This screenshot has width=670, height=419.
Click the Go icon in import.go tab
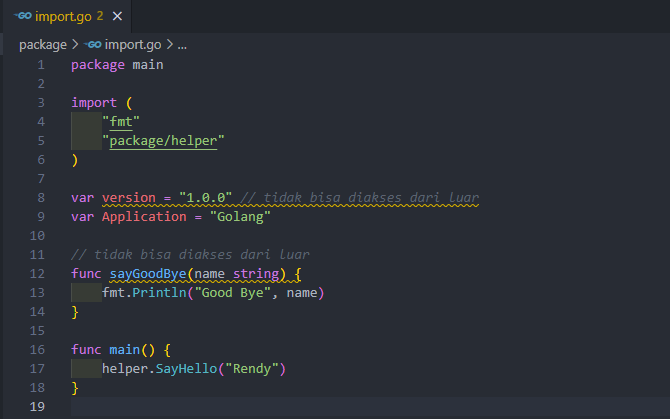(23, 16)
